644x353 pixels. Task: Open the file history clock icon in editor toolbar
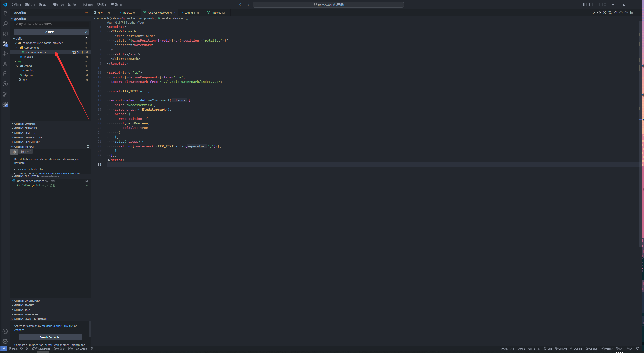(x=604, y=13)
